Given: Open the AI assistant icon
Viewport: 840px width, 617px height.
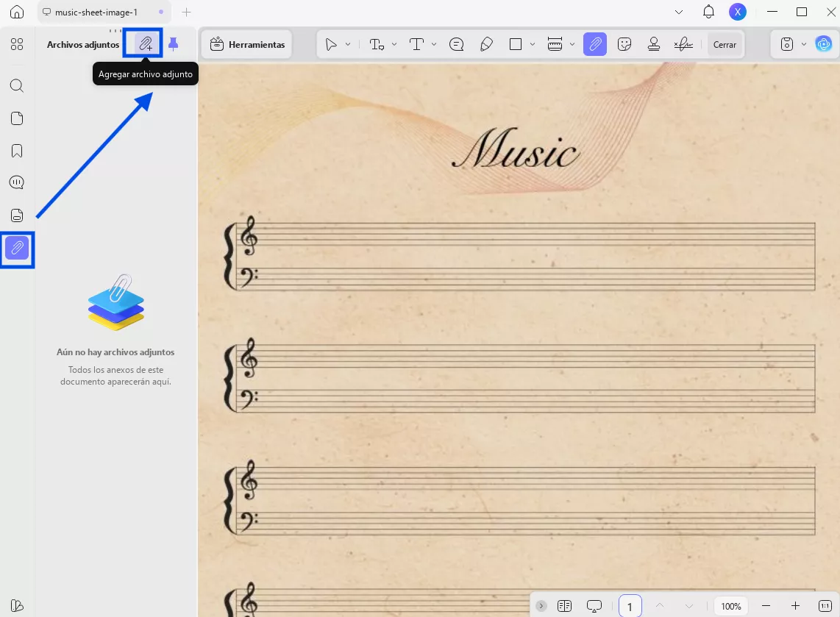Looking at the screenshot, I should (x=823, y=44).
